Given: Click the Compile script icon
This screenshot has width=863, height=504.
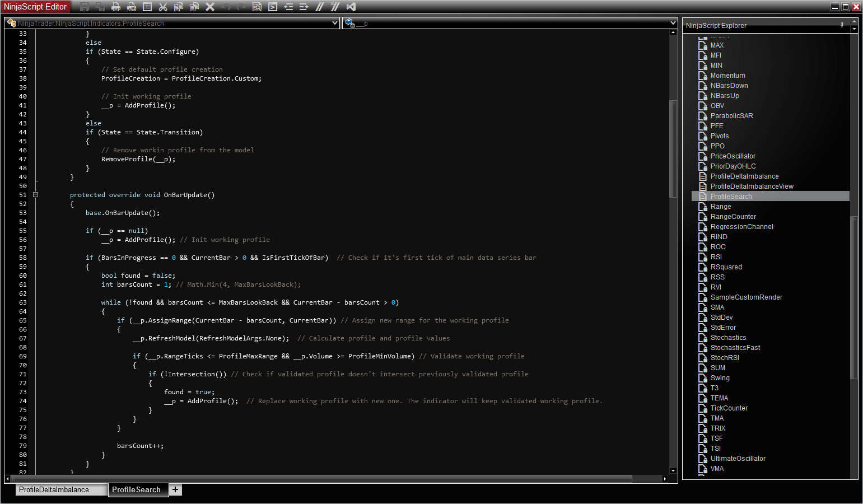Looking at the screenshot, I should coord(273,7).
